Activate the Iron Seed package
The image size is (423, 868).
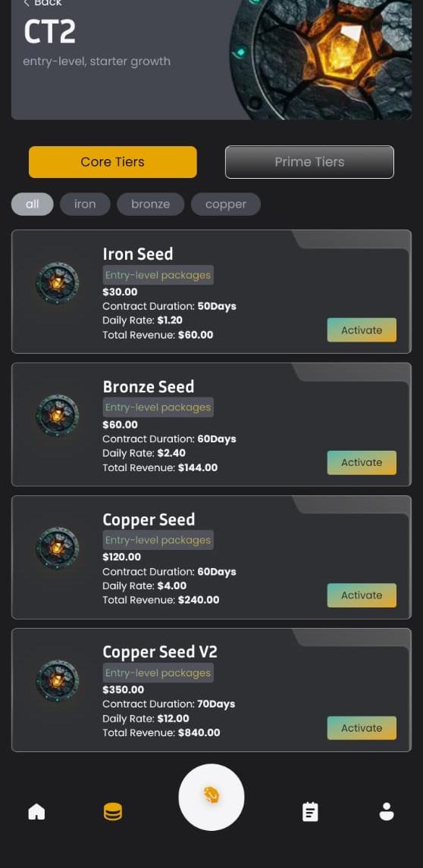tap(362, 330)
